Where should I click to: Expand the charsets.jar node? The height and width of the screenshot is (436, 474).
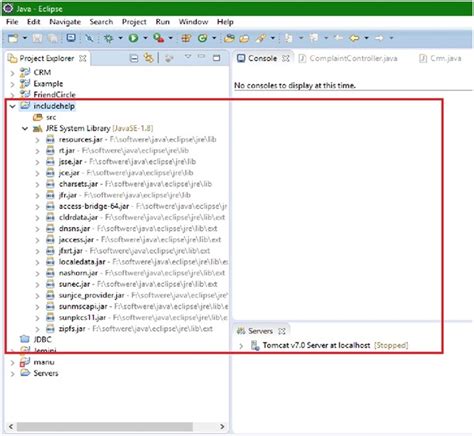[x=37, y=184]
